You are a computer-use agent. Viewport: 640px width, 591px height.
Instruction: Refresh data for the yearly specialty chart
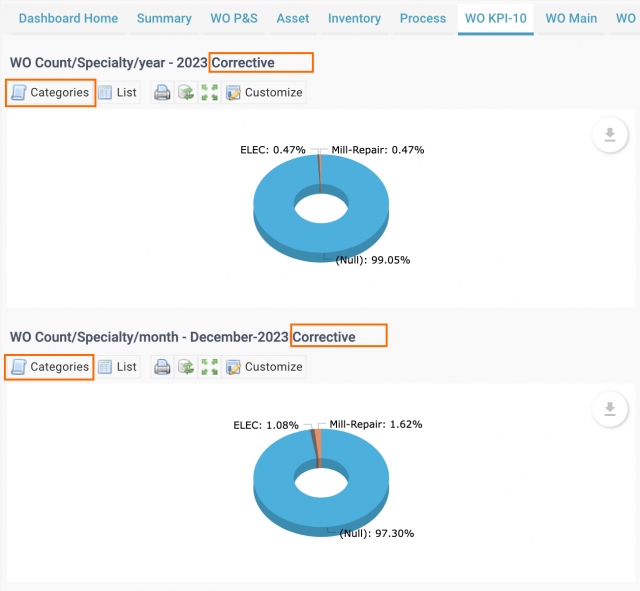pos(186,93)
